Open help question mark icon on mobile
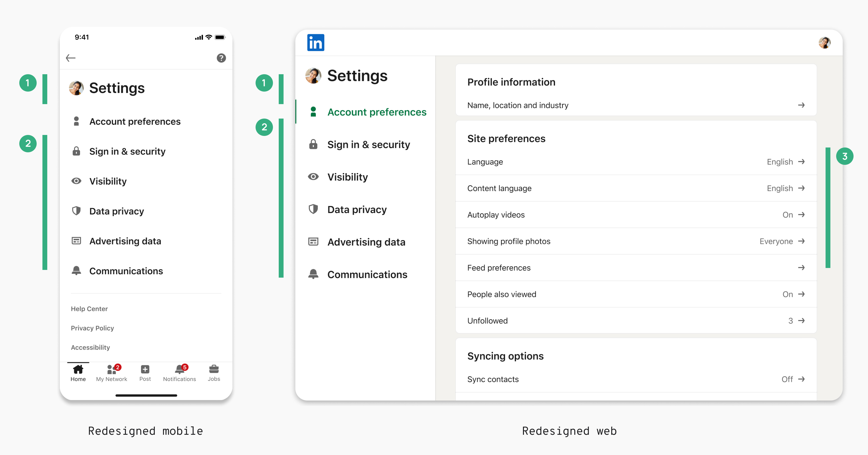The height and width of the screenshot is (455, 868). (221, 58)
